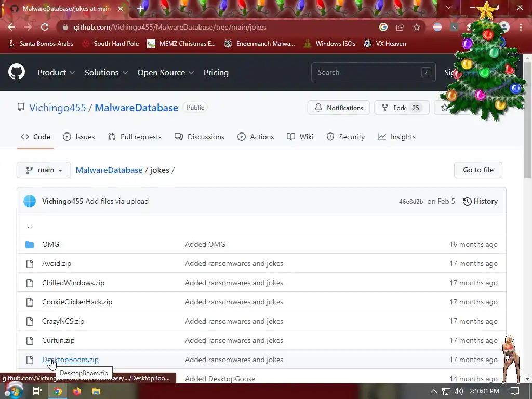532x399 pixels.
Task: Click the file icon beside CrazyNCS.zip
Action: point(30,321)
